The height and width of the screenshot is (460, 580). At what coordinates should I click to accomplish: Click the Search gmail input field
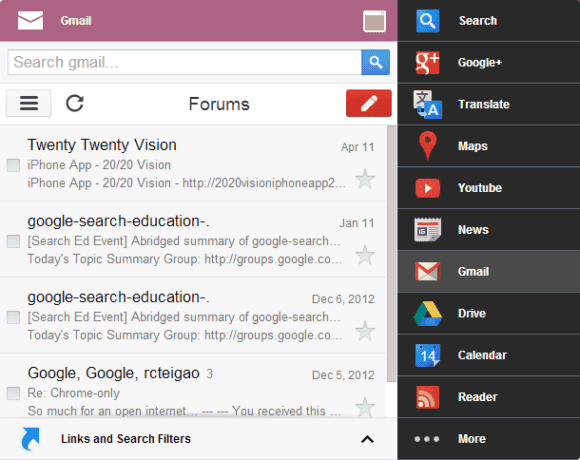tap(184, 62)
